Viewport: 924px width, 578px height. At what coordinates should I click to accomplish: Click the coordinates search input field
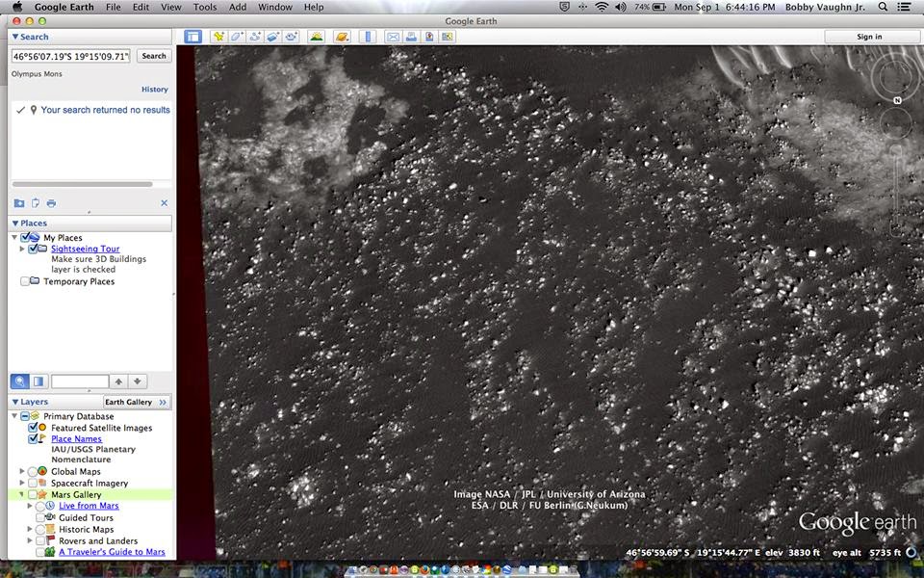tap(70, 56)
